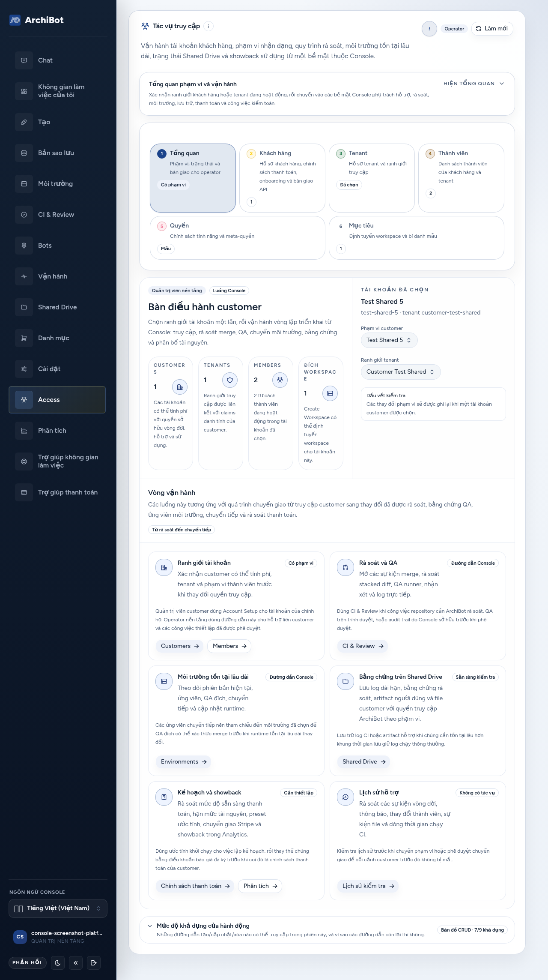This screenshot has height=980, width=548.
Task: Open the Ranh giới tenant dropdown Customer Test Shared
Action: coord(400,372)
